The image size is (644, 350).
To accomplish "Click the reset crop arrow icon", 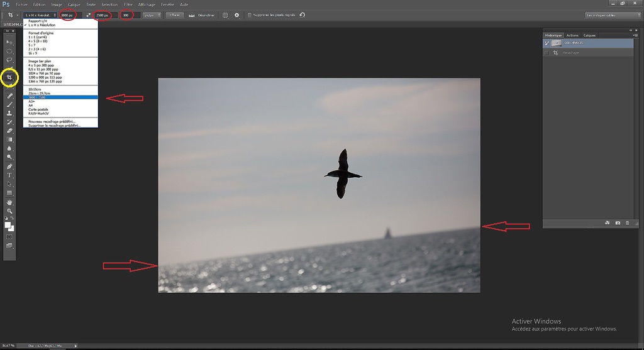I will [x=303, y=14].
